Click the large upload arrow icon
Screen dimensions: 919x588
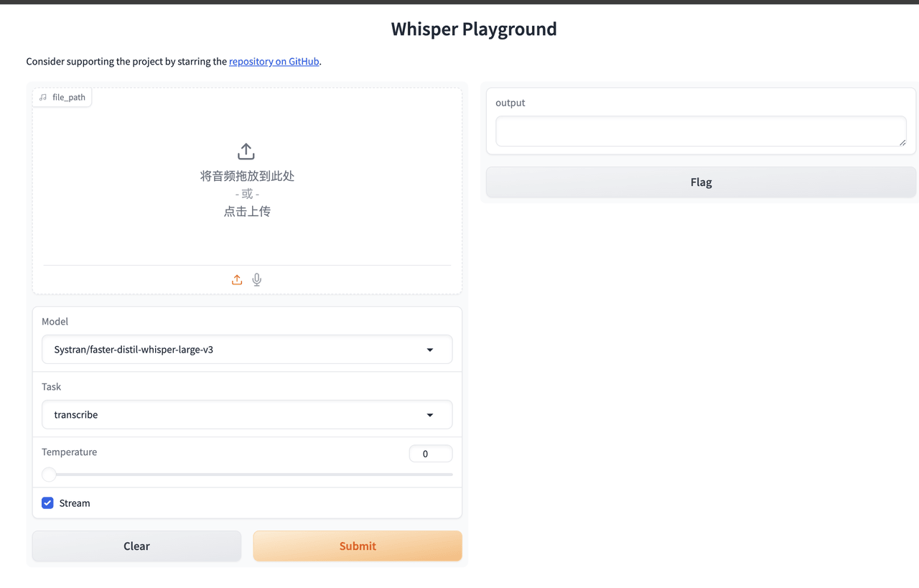pos(246,151)
